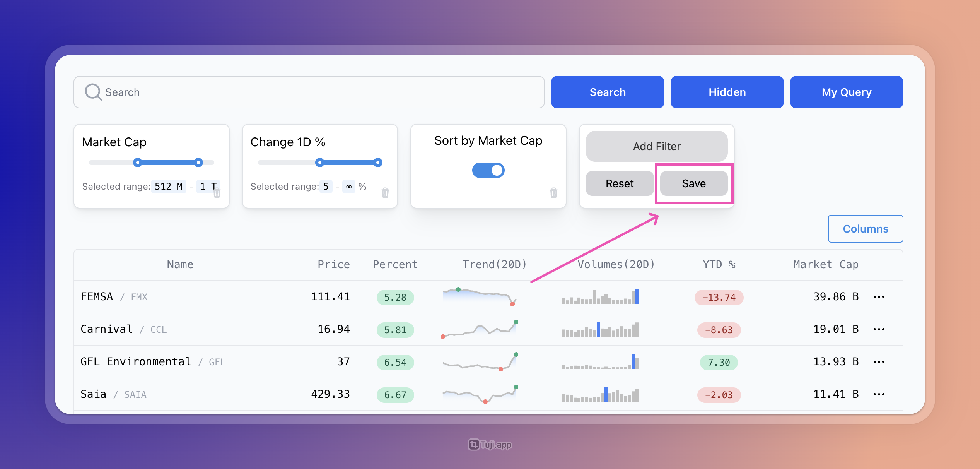Select the Carnival / CCL row name
This screenshot has width=980, height=469.
click(x=124, y=329)
